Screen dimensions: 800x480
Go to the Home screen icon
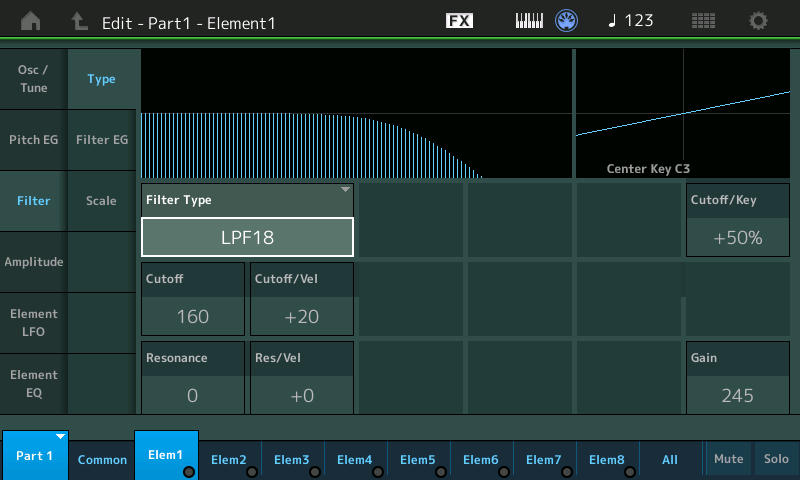(x=31, y=21)
